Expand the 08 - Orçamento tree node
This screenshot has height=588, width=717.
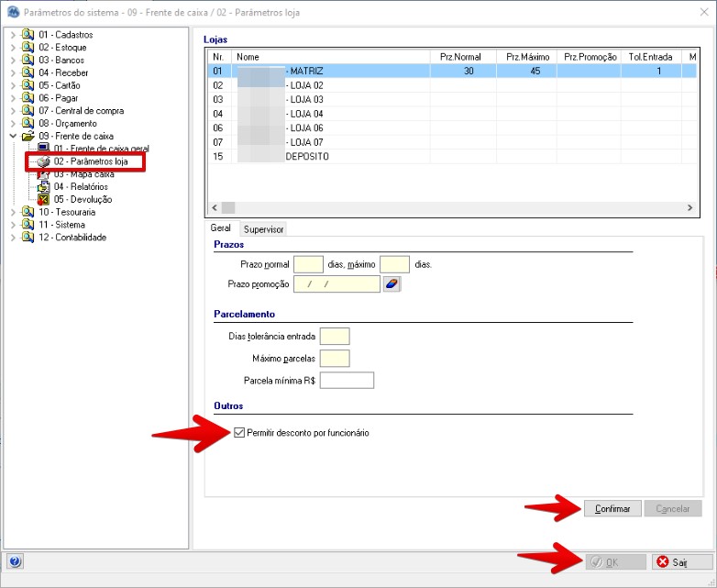(x=13, y=124)
